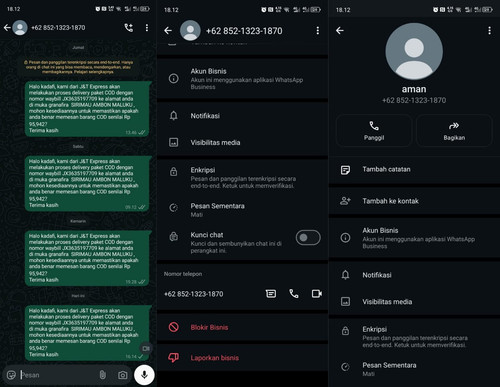This screenshot has width=500, height=387.
Task: Open Enkripsi details in middle screen
Action: click(242, 178)
